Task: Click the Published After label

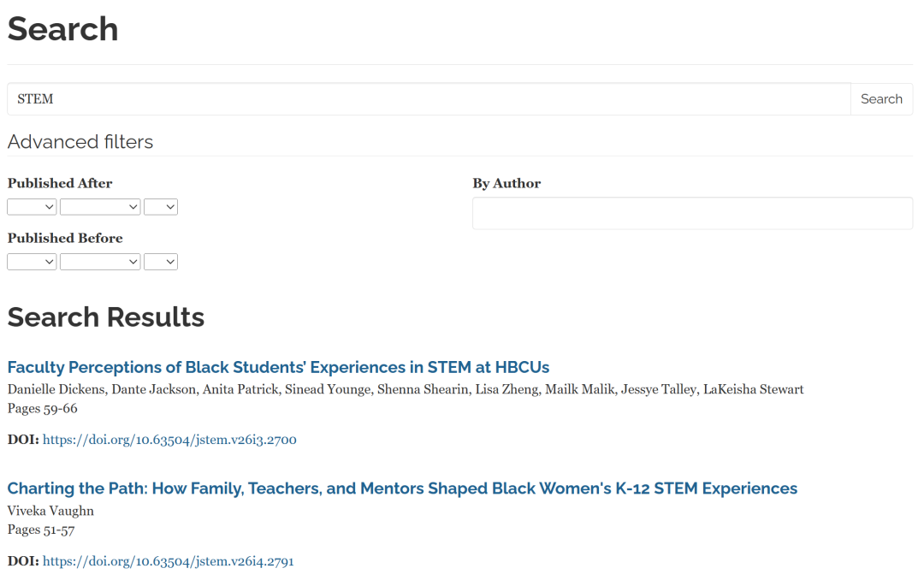Action: pyautogui.click(x=60, y=183)
